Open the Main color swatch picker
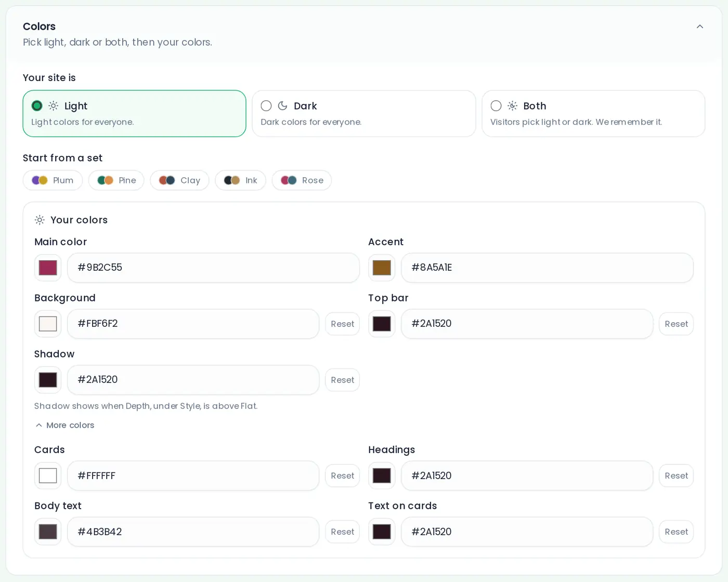This screenshot has height=582, width=728. [x=48, y=268]
